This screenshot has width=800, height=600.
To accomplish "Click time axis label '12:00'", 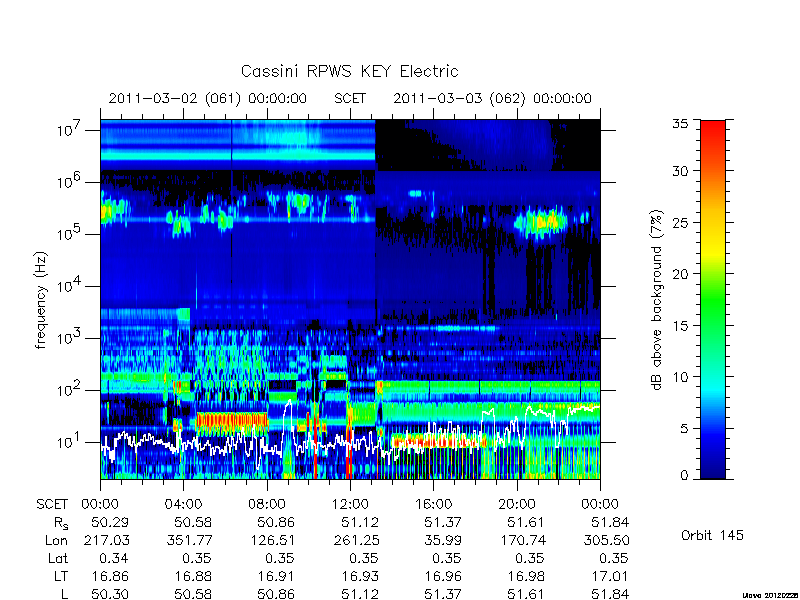I will pos(350,504).
